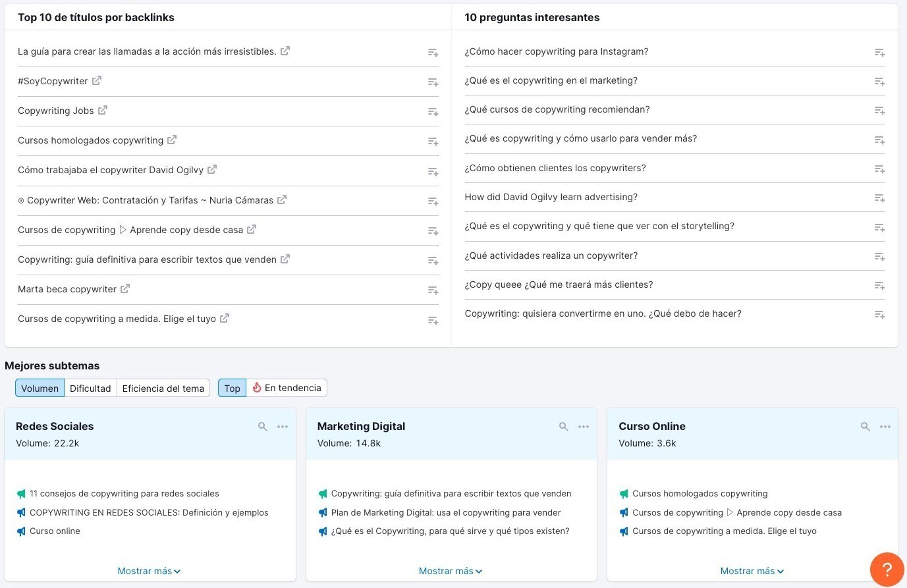
Task: Add 'Copywriter Web: Contratación y Tarifas' to list
Action: tap(433, 201)
